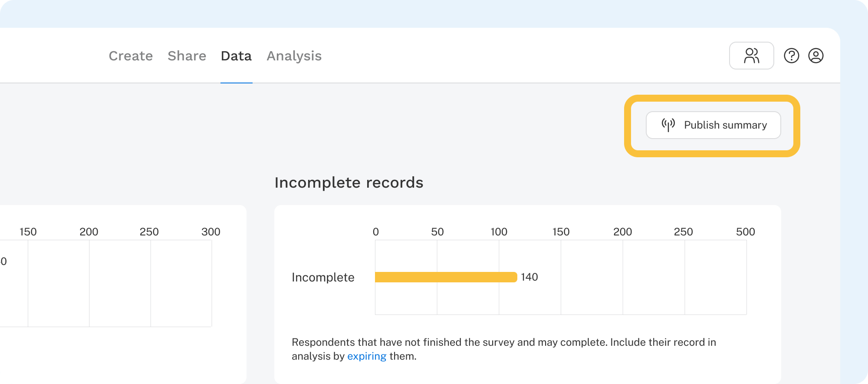The width and height of the screenshot is (868, 384).
Task: Click the 50 axis label
Action: tap(437, 232)
